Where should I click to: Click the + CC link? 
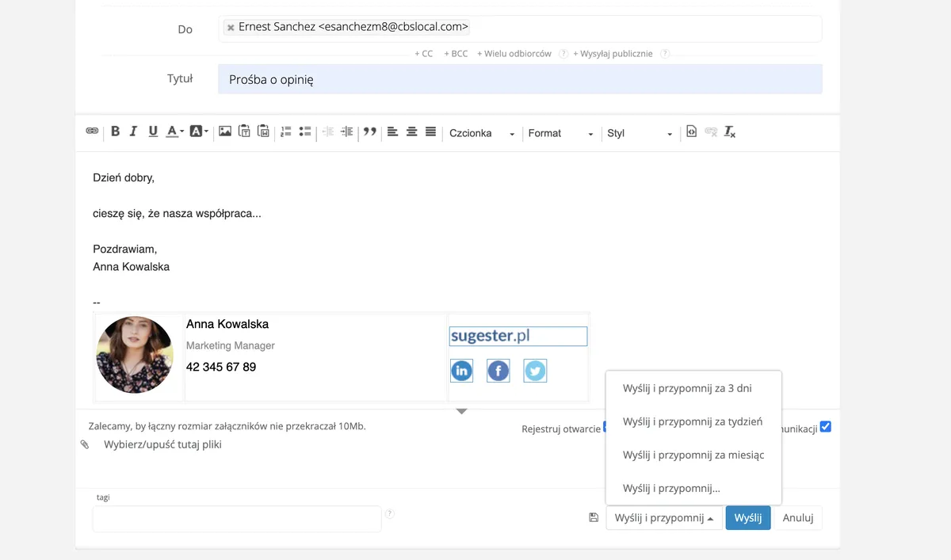coord(424,54)
